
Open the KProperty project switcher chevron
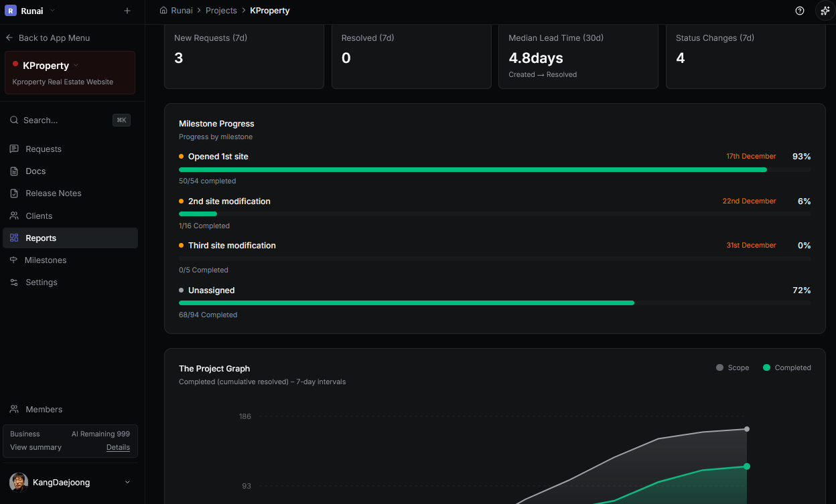76,66
